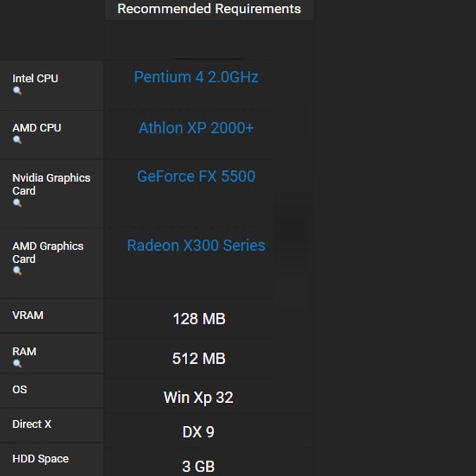Click the magnifier icon under AMD CPU
The image size is (476, 476).
(17, 140)
